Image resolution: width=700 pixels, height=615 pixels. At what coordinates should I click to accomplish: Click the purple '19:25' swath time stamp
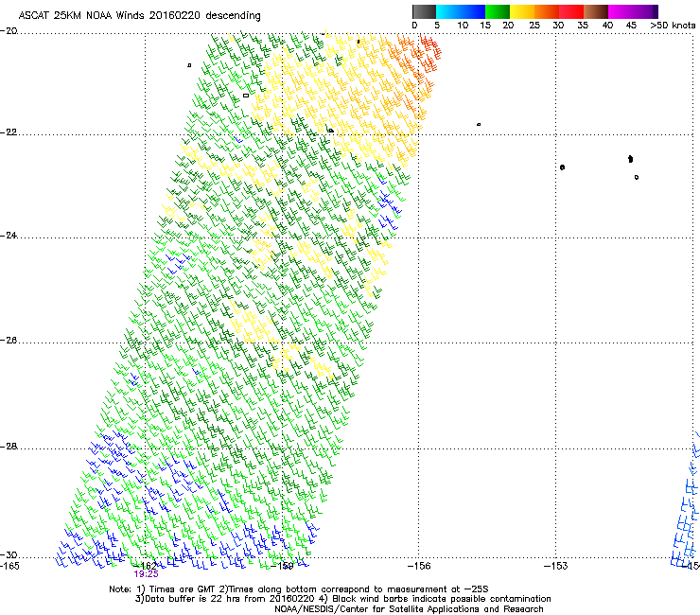click(x=146, y=574)
